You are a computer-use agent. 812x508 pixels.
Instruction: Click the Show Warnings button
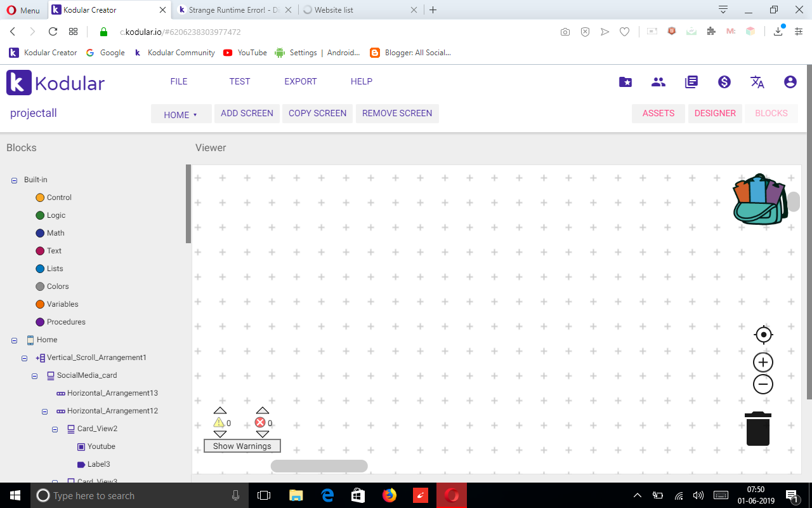coord(242,446)
